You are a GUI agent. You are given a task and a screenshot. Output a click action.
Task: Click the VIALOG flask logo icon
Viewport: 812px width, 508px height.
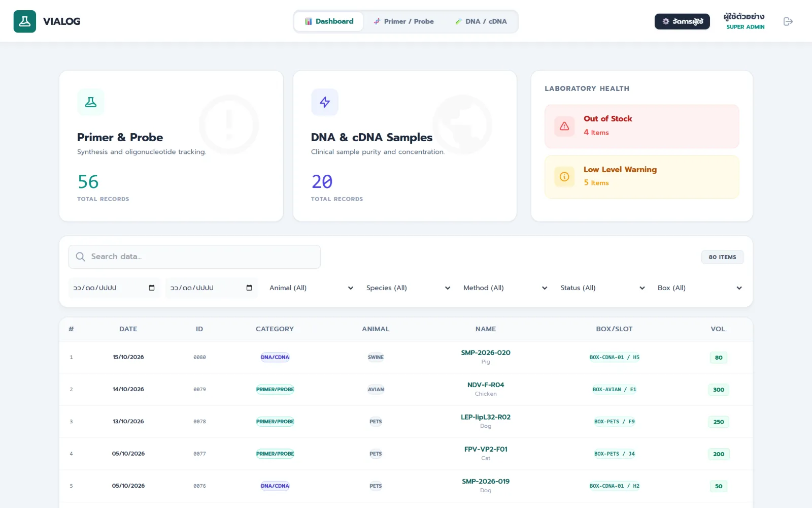[x=24, y=21]
